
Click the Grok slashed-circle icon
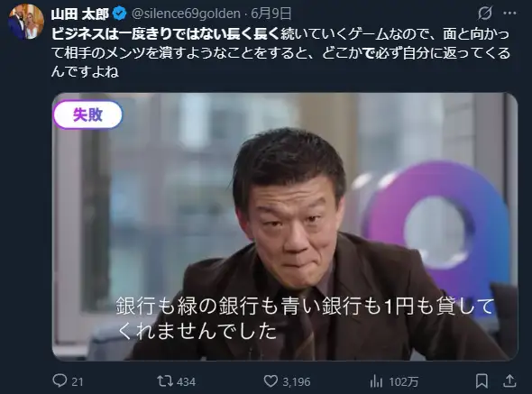point(485,14)
